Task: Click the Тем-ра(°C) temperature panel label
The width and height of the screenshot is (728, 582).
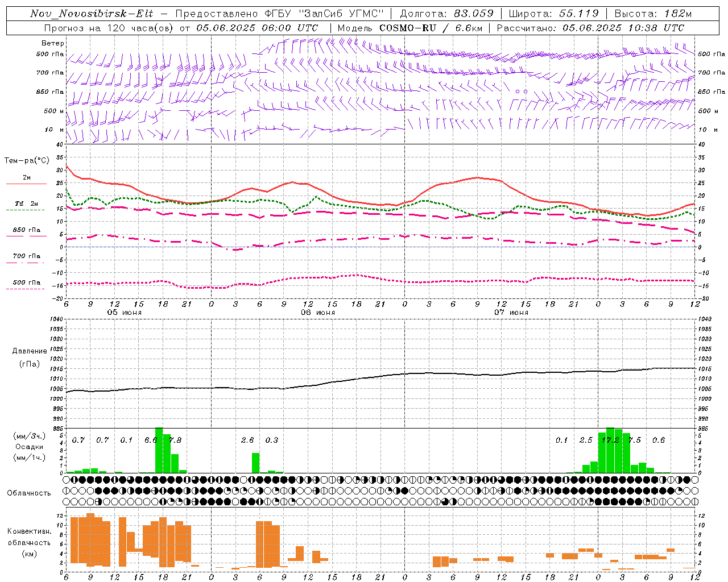Action: click(x=27, y=161)
